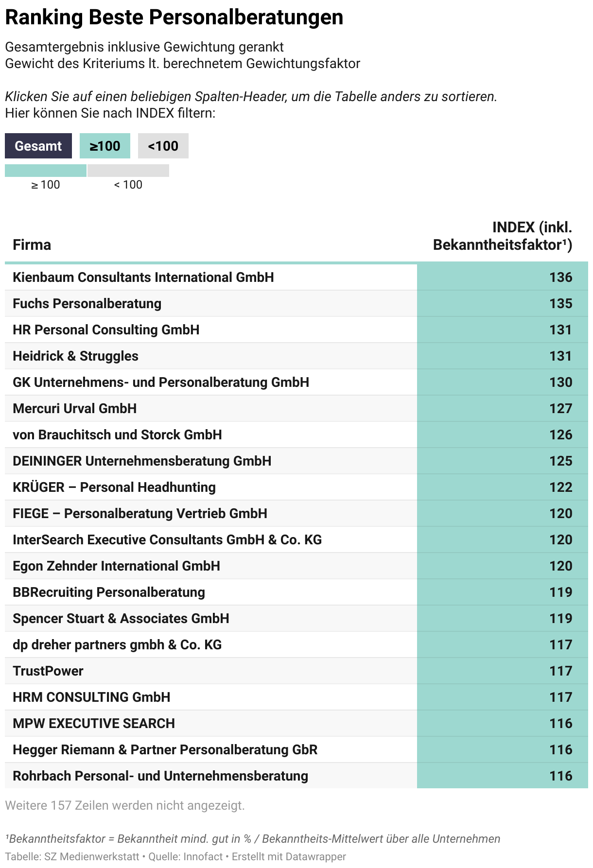
Task: Select the Gesamt filter button
Action: click(38, 146)
